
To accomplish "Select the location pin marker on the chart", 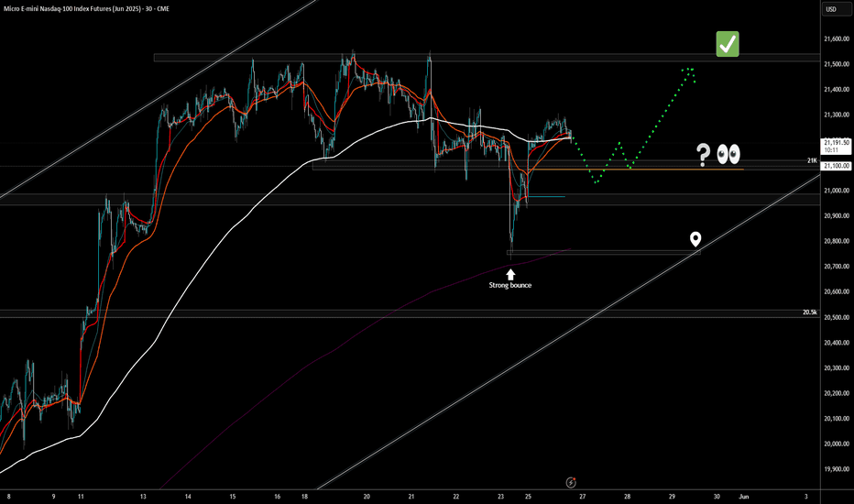I will 695,239.
